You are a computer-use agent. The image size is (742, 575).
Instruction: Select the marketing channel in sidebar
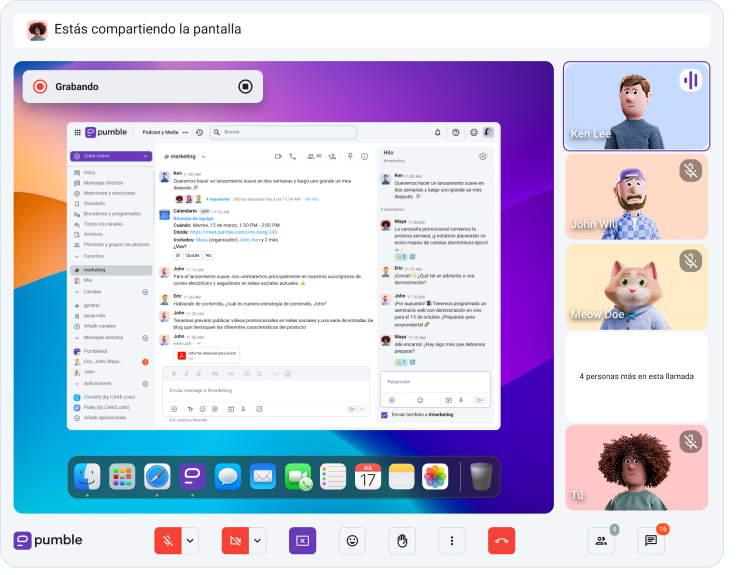95,270
